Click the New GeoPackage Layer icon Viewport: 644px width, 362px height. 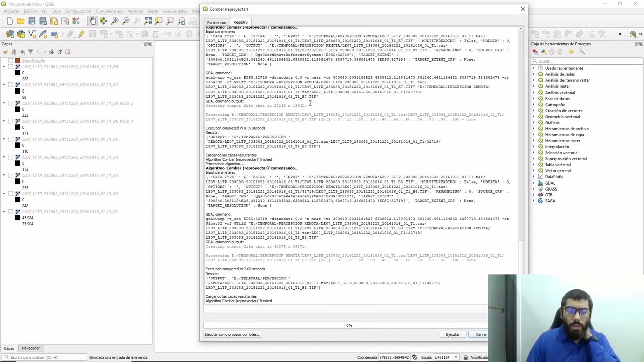point(21,34)
